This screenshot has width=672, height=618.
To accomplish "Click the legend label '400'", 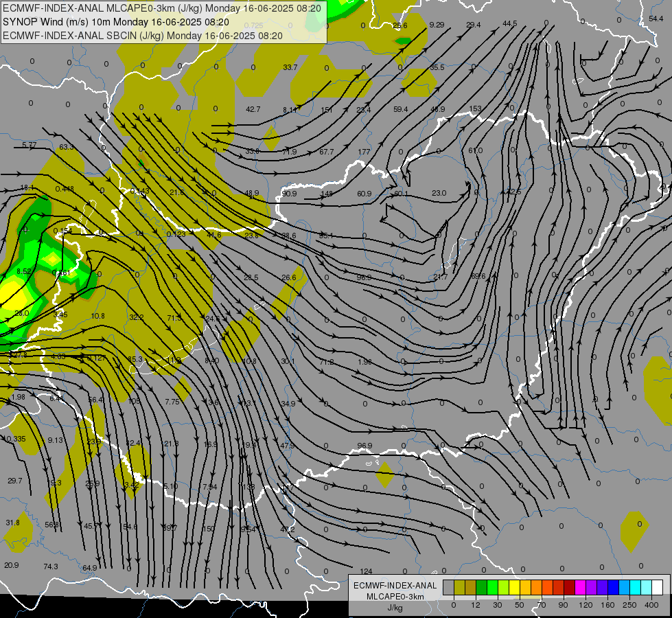I will click(x=651, y=605).
